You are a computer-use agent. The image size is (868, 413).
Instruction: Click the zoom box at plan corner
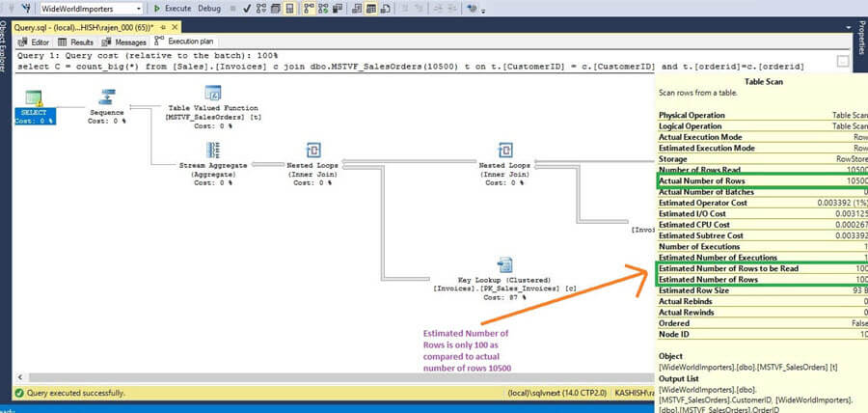coord(843,62)
